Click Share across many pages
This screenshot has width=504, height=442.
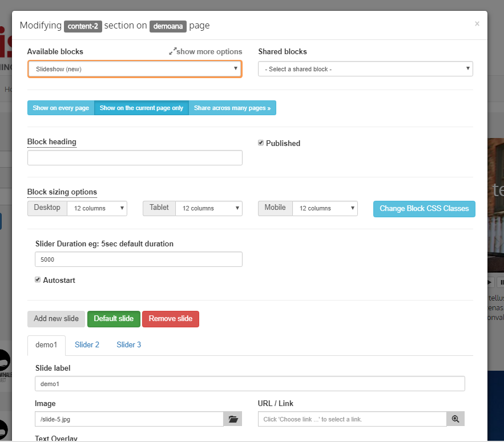(x=232, y=108)
